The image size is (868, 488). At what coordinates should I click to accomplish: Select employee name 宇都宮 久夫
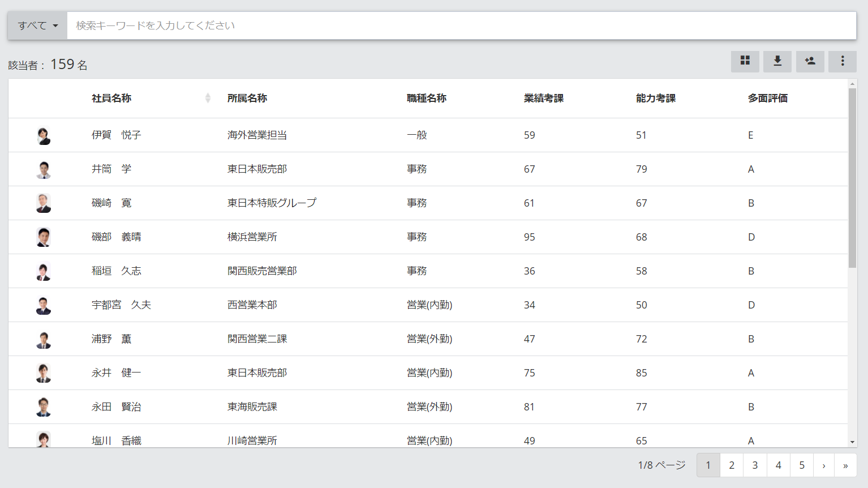[x=121, y=305]
